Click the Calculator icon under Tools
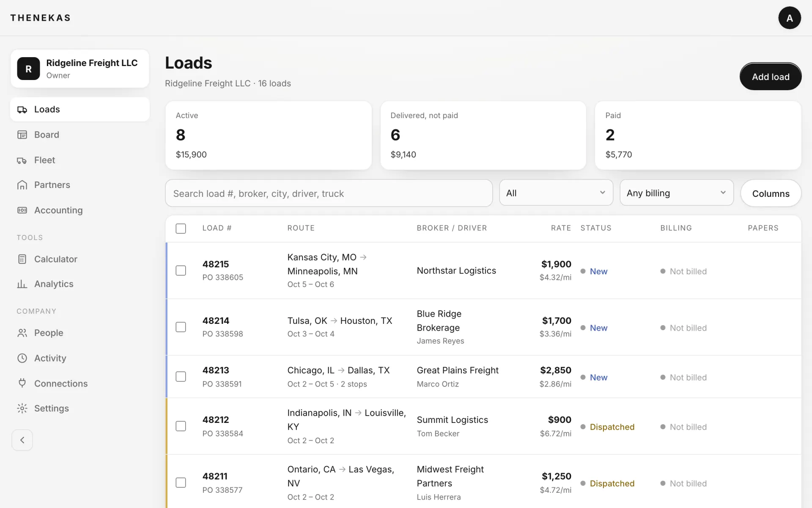Viewport: 812px width, 508px height. pyautogui.click(x=22, y=259)
